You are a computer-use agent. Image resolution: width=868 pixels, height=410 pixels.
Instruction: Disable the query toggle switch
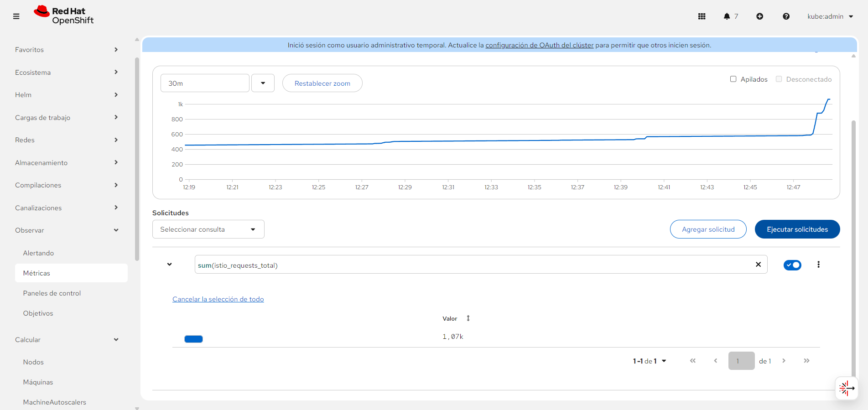click(x=792, y=265)
